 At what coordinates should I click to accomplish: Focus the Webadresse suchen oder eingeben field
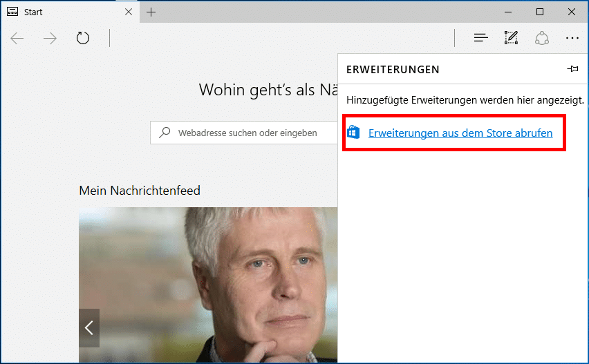tap(244, 133)
